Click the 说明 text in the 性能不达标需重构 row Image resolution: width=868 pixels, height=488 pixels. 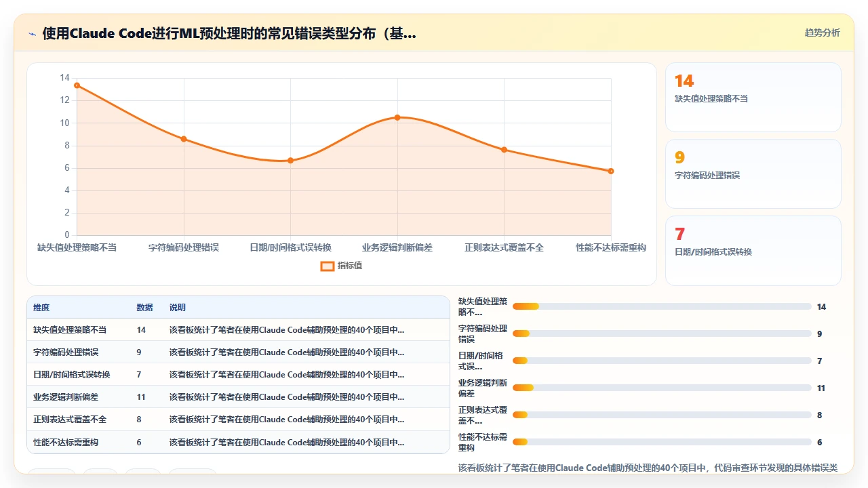click(287, 443)
